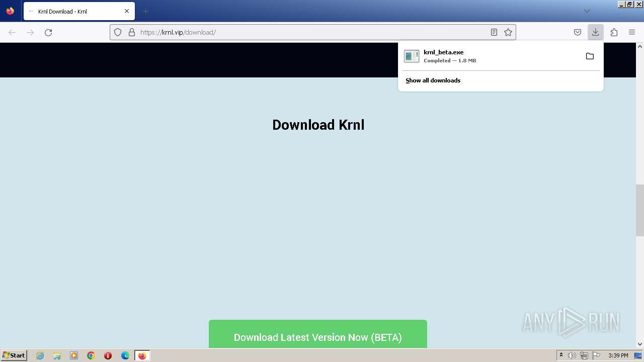Screen dimensions: 644x362
Task: Click the URL address bar
Action: pyautogui.click(x=312, y=32)
